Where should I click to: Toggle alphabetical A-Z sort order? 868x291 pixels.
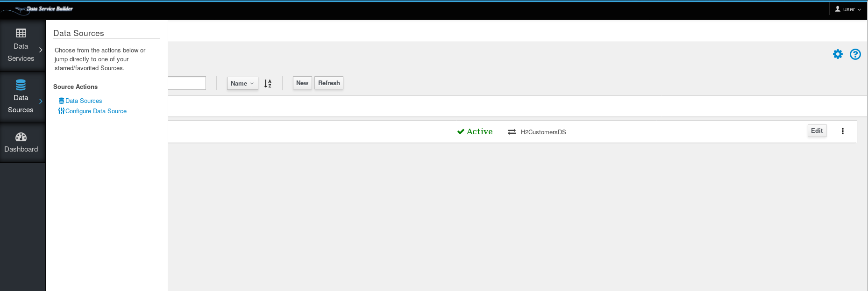tap(268, 83)
